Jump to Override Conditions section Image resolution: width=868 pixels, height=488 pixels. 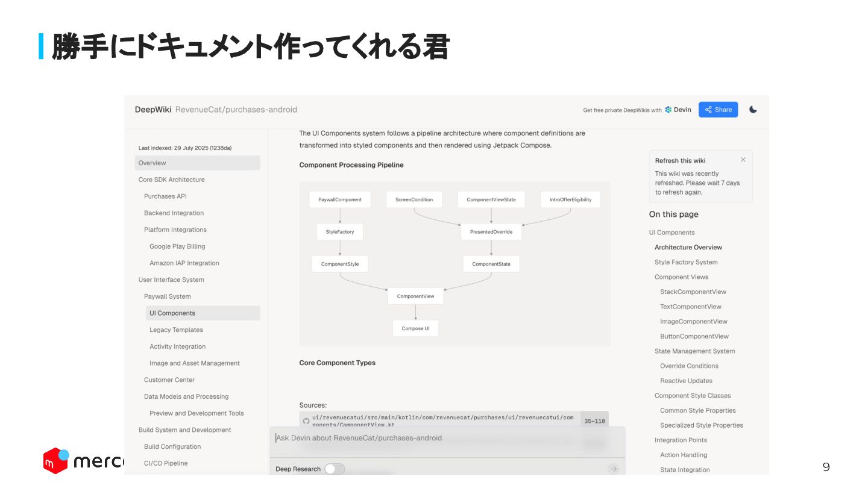pyautogui.click(x=689, y=366)
